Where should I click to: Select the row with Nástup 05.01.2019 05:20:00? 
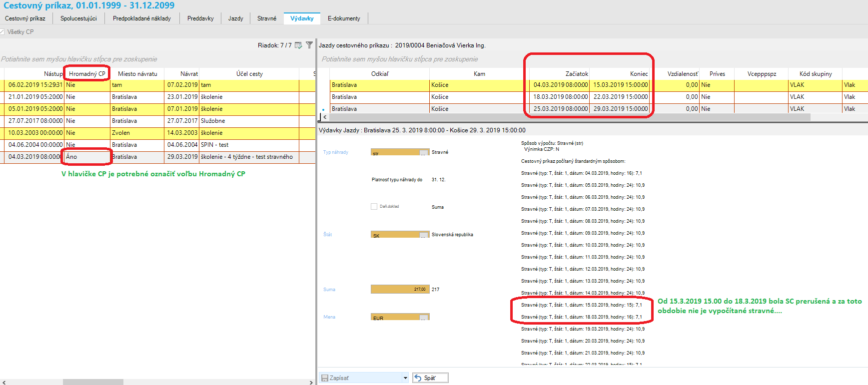(x=157, y=109)
